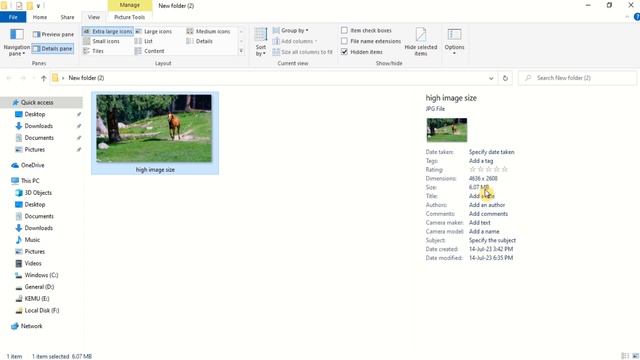Minimize the ribbon chevron
640x360 pixels.
(x=627, y=17)
